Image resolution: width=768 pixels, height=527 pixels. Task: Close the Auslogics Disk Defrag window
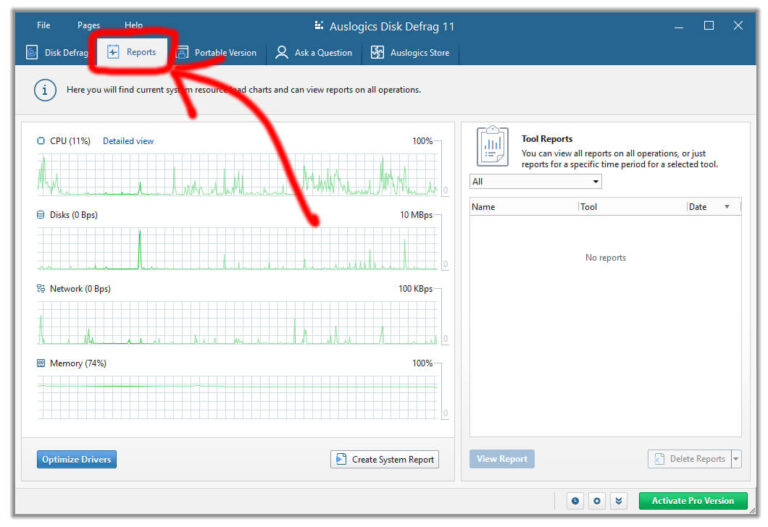[738, 25]
